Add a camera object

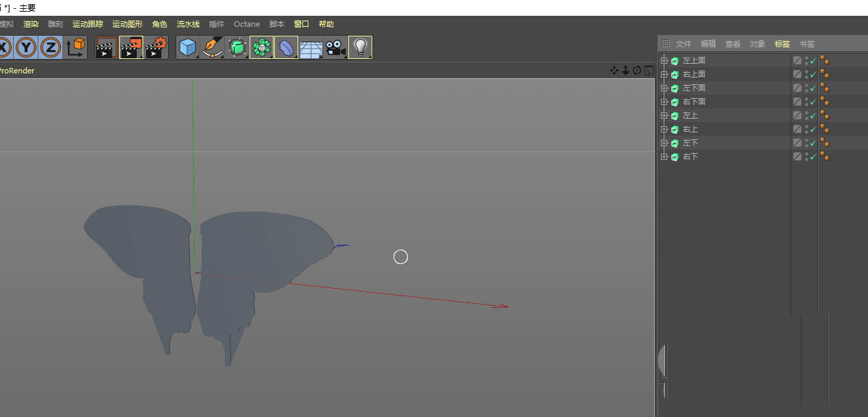[x=335, y=47]
